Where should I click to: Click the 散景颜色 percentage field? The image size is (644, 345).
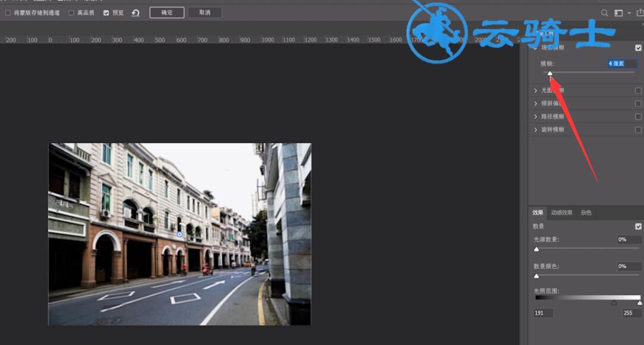point(630,266)
